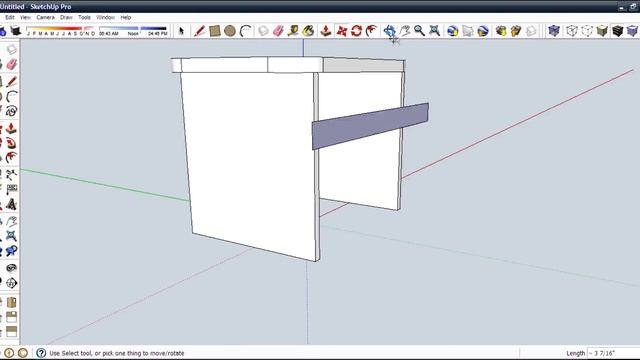
Task: Select the arrow Select tool
Action: click(182, 31)
